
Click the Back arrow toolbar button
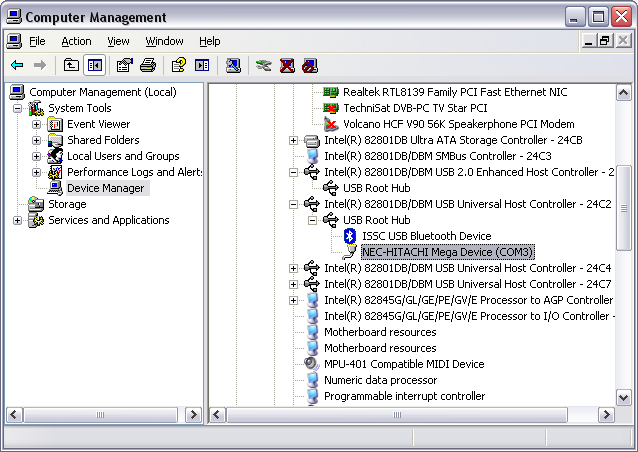point(17,65)
